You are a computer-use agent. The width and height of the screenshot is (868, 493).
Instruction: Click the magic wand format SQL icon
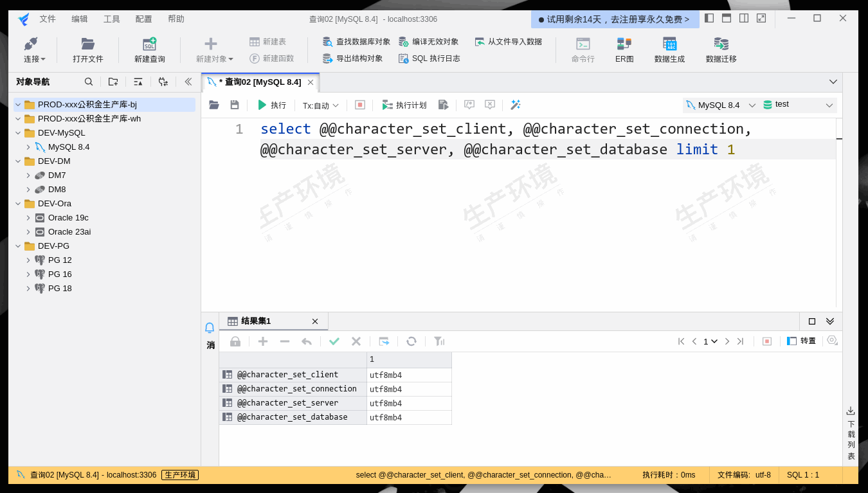515,105
